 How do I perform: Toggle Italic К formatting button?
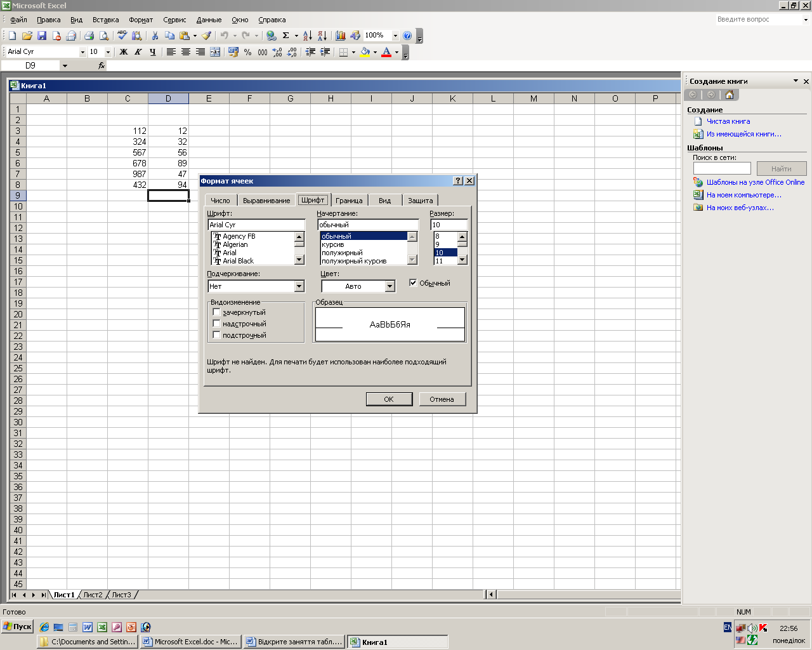click(x=138, y=52)
